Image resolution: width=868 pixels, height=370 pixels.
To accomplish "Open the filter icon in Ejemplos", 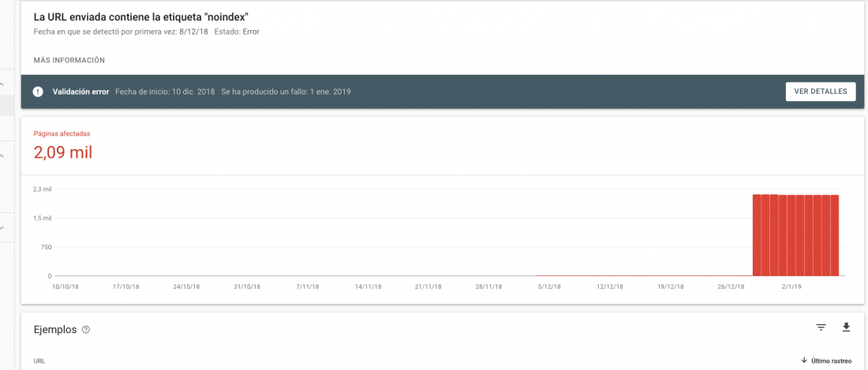I will coord(821,327).
